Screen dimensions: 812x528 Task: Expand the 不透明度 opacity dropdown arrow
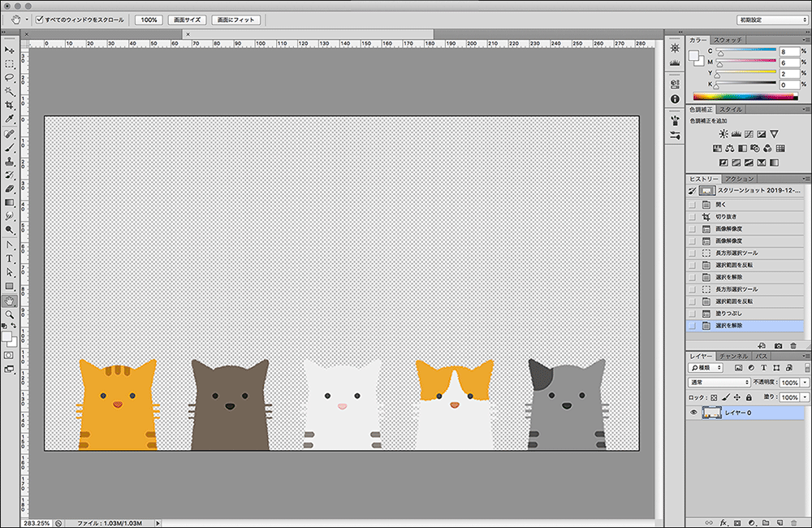pos(805,382)
